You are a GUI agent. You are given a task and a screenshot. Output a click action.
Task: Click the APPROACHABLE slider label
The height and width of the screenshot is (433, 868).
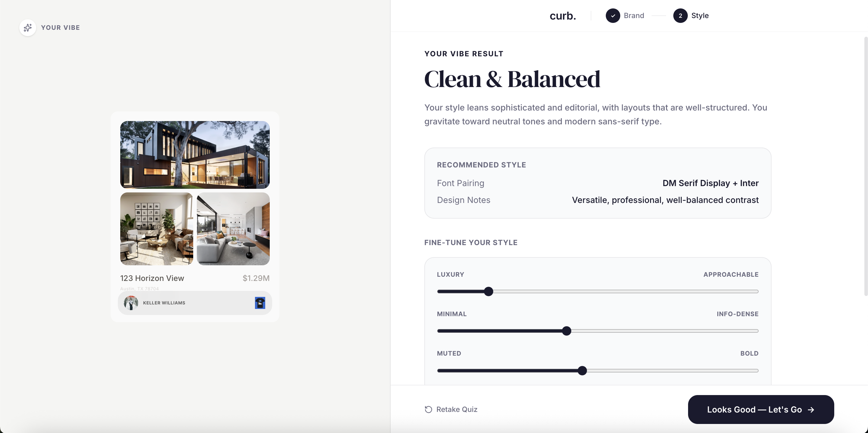click(731, 274)
